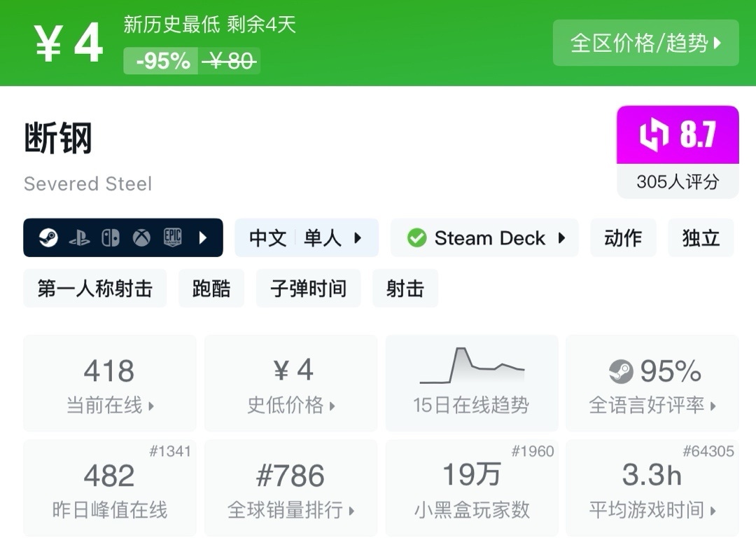
Task: Open 当前在线 player count details
Action: point(110,382)
